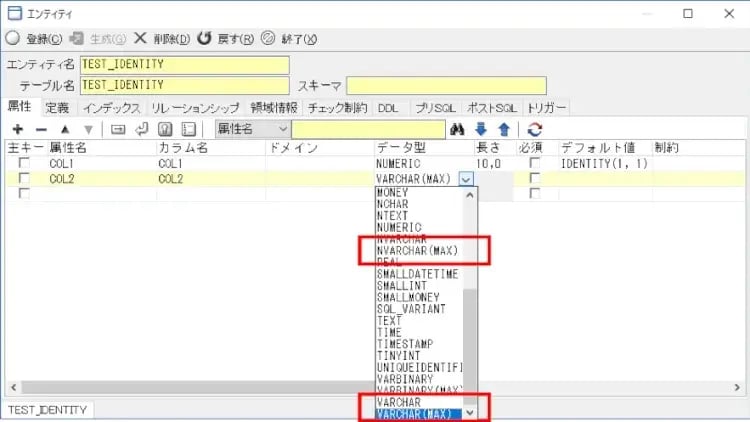Open the DDL tab
The image size is (750, 422).
(x=387, y=108)
